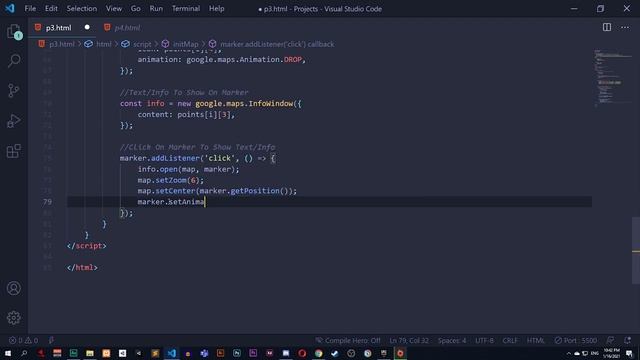Open the Extensions view
Screen dimensions: 640x360
point(14,151)
